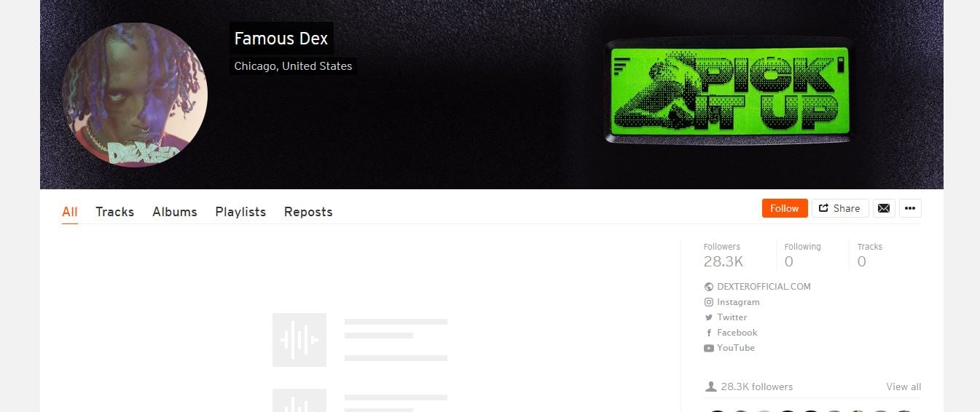Switch to the Playlists tab
This screenshot has width=980, height=412.
click(240, 212)
